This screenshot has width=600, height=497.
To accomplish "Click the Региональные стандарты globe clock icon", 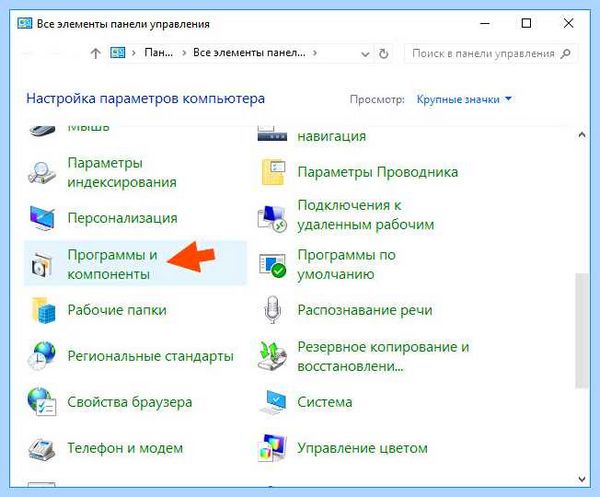I will point(41,356).
